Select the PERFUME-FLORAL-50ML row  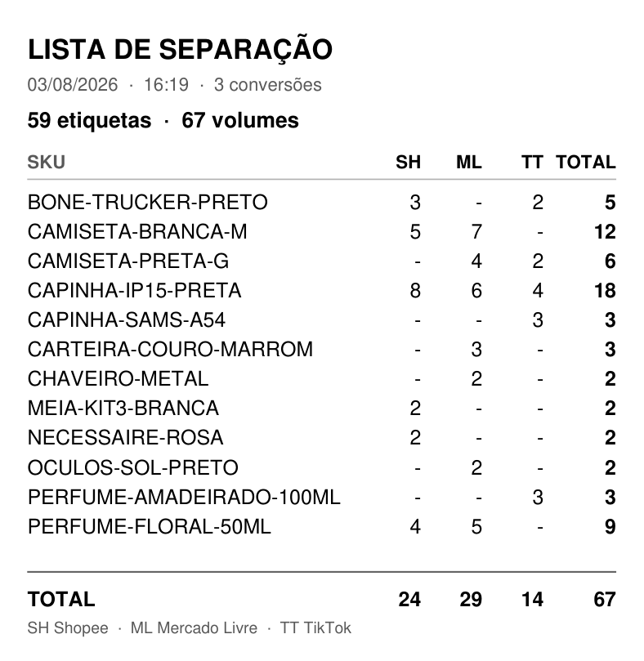point(322,526)
